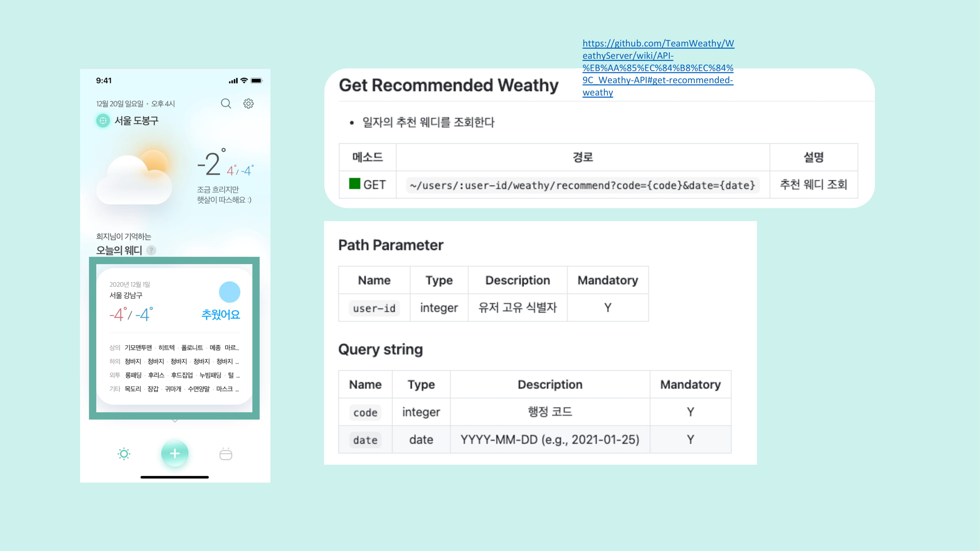Tap the blue circle emoji on weathy card
Screen dimensions: 980x551
229,292
